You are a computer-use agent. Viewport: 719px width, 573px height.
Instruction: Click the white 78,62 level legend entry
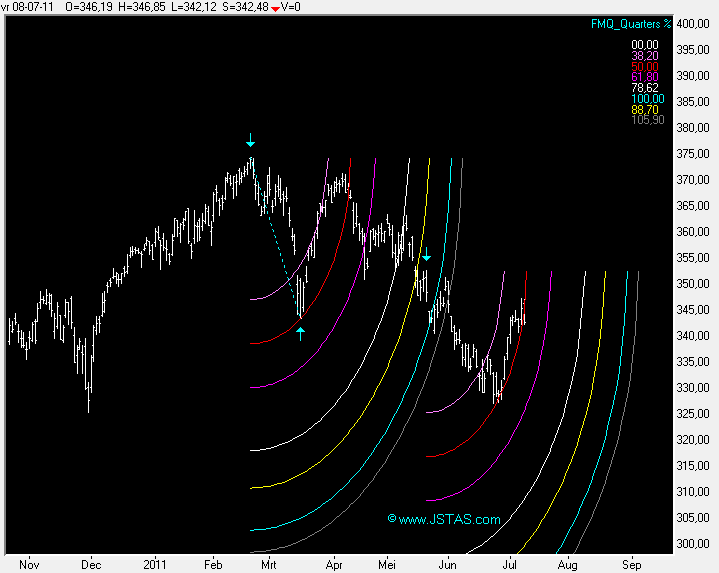(644, 88)
